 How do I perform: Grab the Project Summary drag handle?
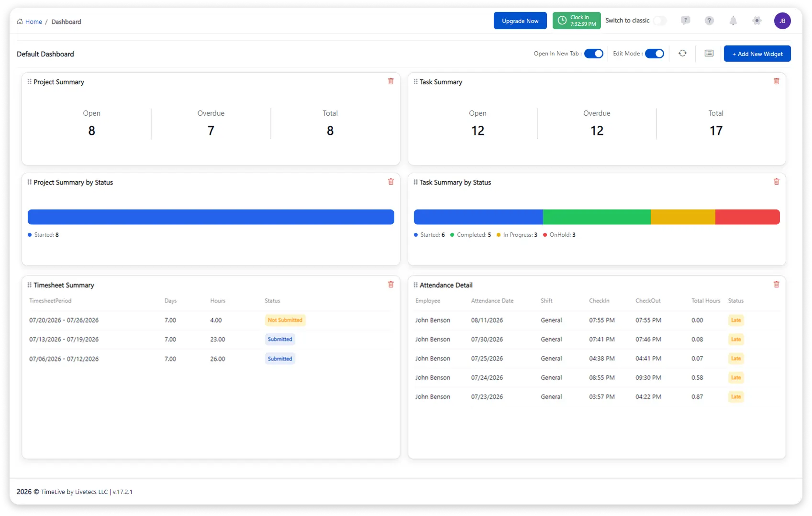(30, 82)
